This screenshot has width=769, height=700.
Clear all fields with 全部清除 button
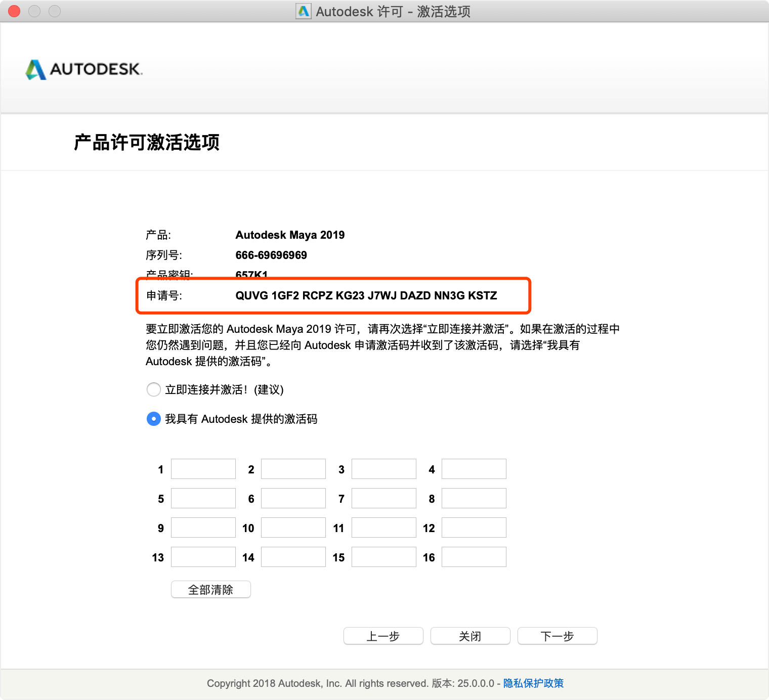pos(211,589)
